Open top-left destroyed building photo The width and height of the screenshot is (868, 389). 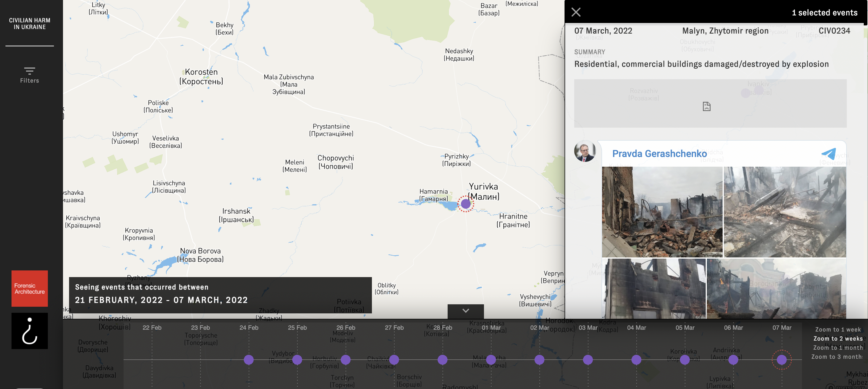(662, 212)
